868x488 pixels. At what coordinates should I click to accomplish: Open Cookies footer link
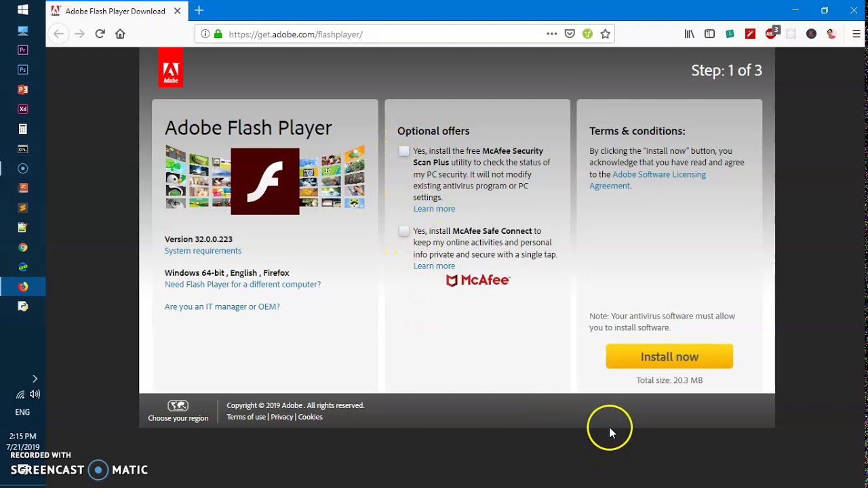click(311, 418)
